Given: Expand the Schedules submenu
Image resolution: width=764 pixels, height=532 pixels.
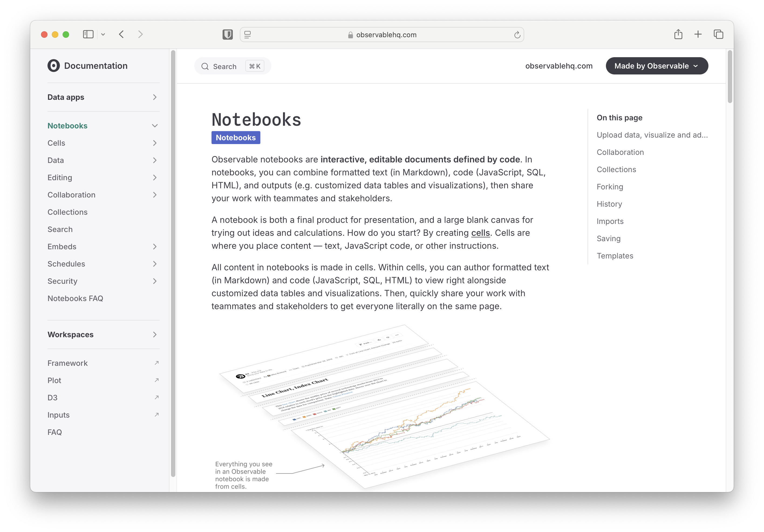Looking at the screenshot, I should point(155,264).
